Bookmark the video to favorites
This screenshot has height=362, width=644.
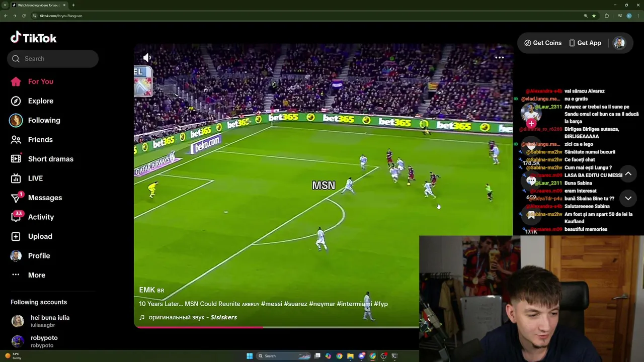pyautogui.click(x=531, y=215)
